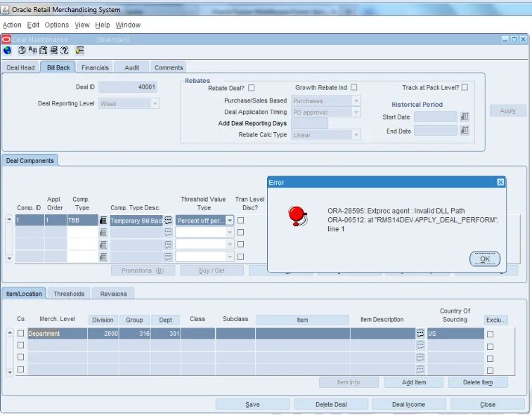Click the printer toolbar icon
This screenshot has width=532, height=416.
(x=53, y=51)
